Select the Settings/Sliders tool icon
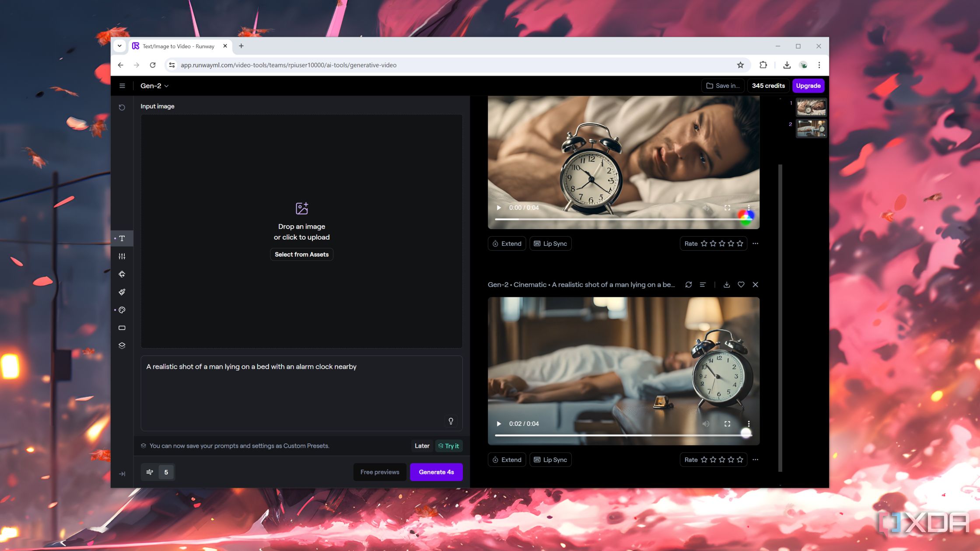Screen dimensions: 980x551 pyautogui.click(x=122, y=256)
